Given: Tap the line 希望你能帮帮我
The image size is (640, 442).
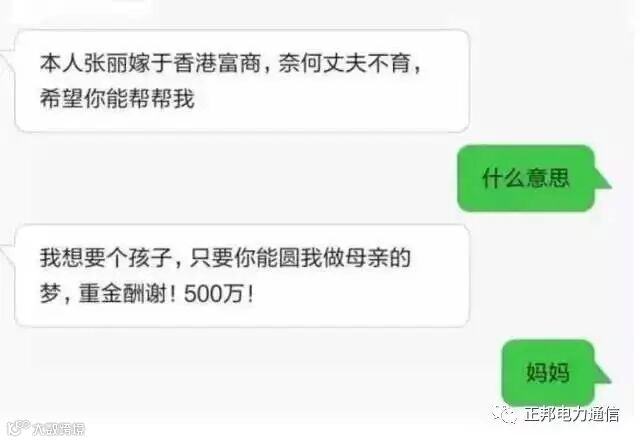Looking at the screenshot, I should [117, 99].
